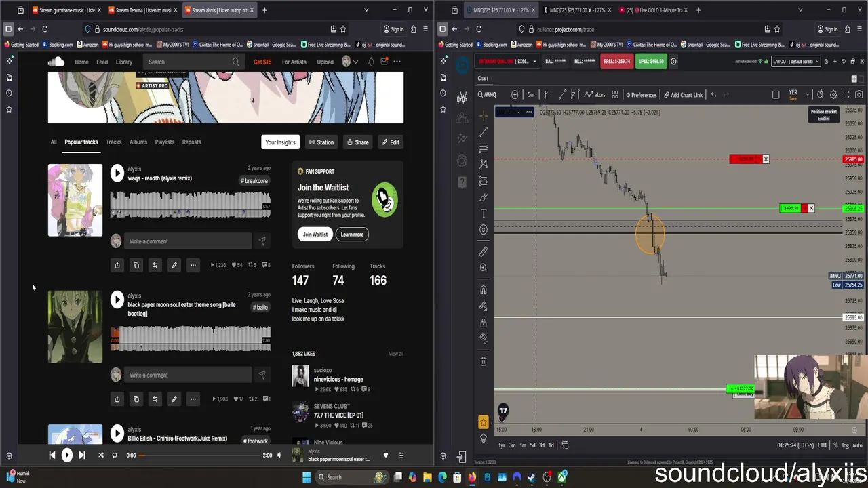Switch to the Playlists tab

(165, 142)
